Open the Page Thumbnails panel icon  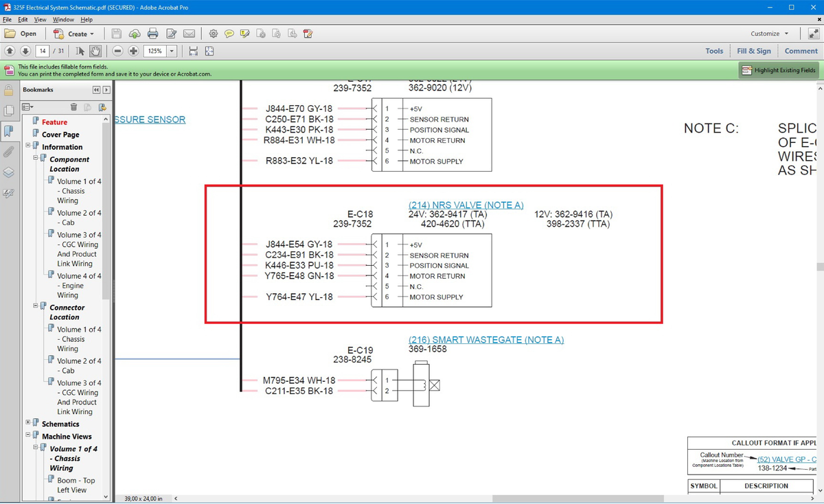[9, 111]
